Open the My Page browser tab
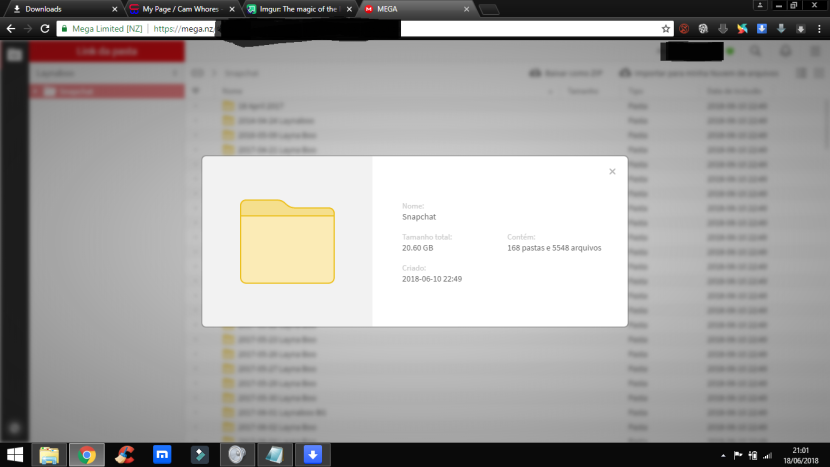The image size is (830, 467). pyautogui.click(x=180, y=9)
